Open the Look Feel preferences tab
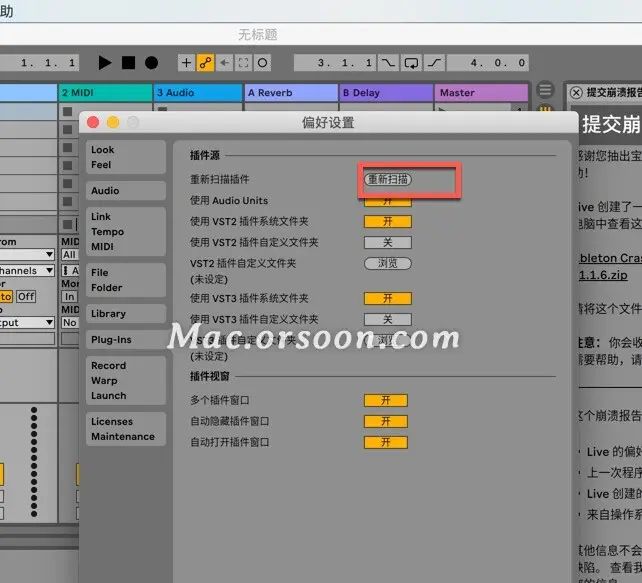This screenshot has height=583, width=642. [x=126, y=157]
